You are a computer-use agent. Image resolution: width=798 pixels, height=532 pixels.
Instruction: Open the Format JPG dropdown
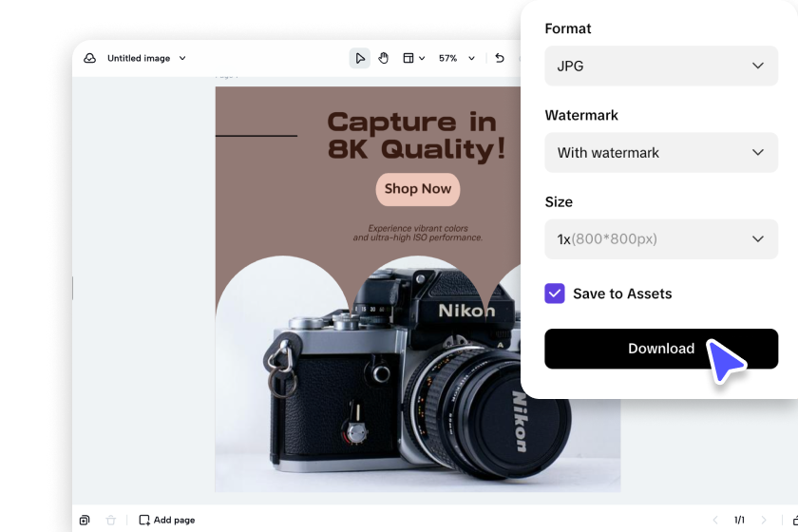click(661, 66)
